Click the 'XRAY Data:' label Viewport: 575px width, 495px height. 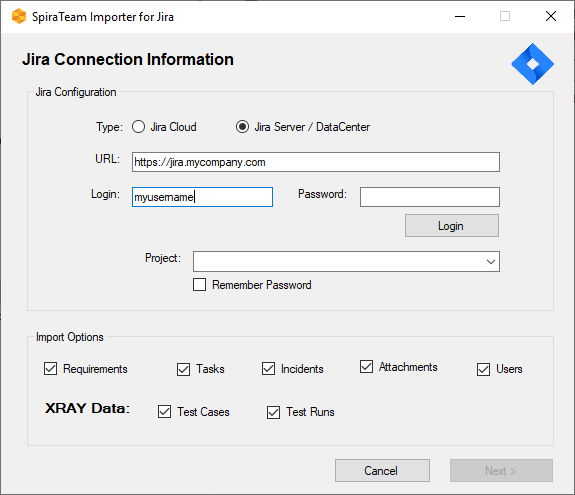coord(87,408)
